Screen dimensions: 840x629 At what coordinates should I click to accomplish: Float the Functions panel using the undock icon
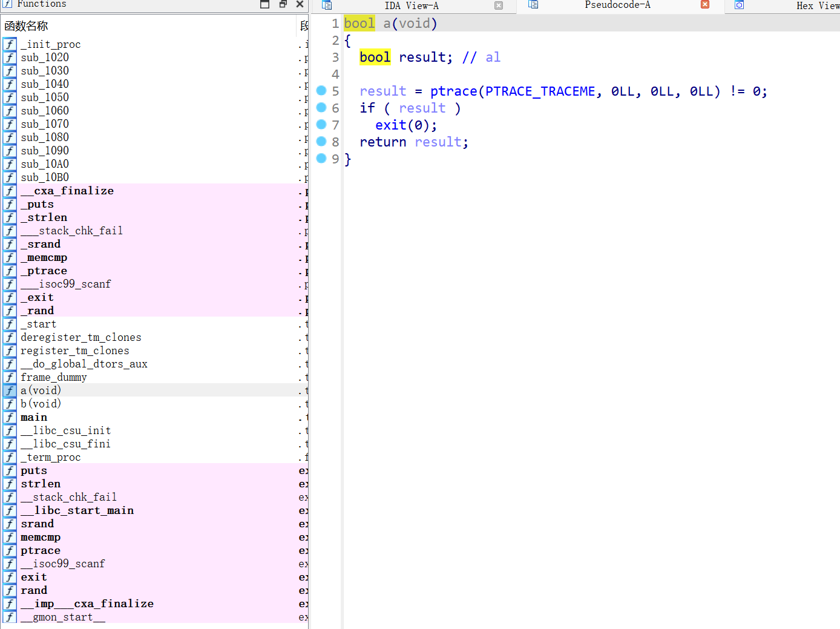(x=283, y=4)
